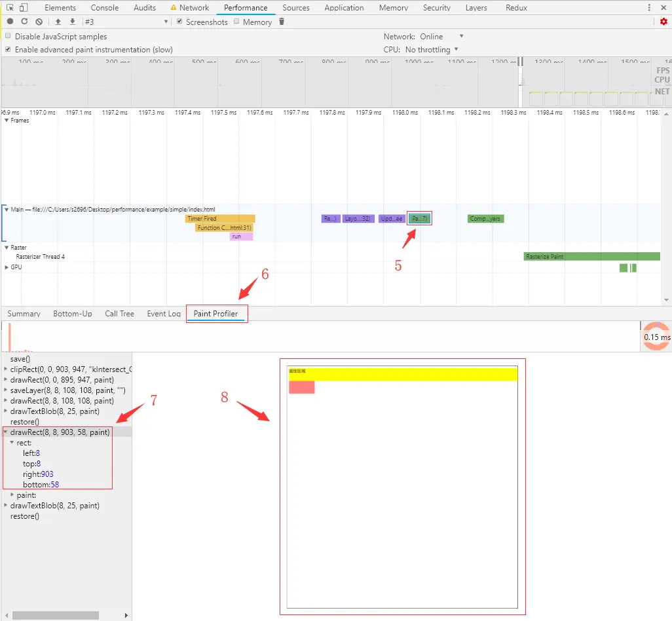This screenshot has height=621, width=672.
Task: Click the timeline overview window handle
Action: point(520,62)
